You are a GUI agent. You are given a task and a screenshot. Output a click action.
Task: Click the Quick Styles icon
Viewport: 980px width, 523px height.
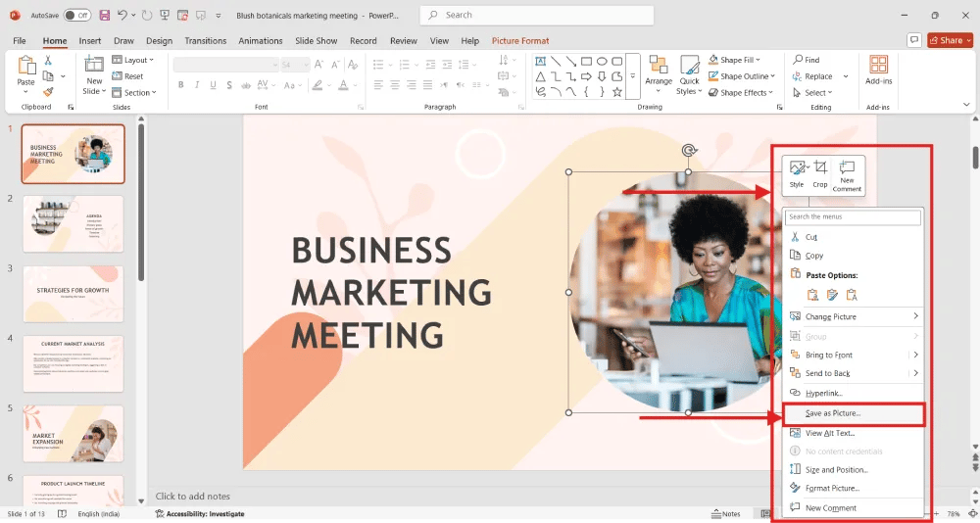[689, 69]
